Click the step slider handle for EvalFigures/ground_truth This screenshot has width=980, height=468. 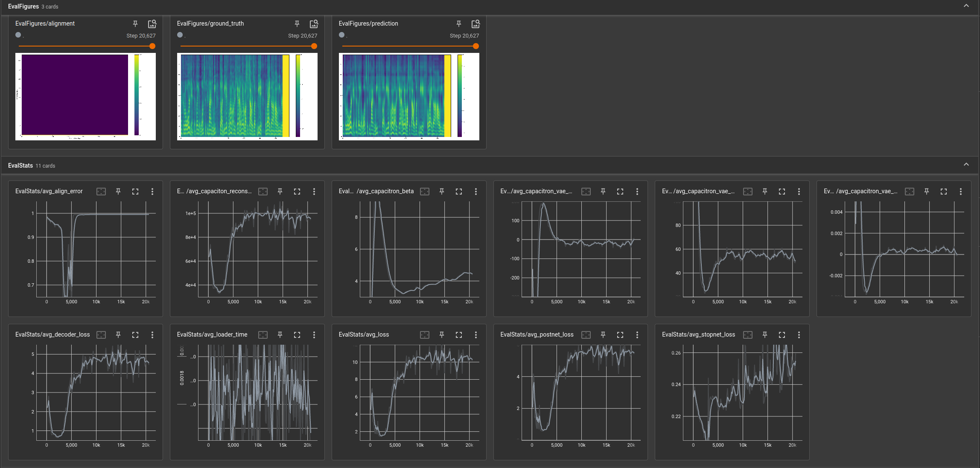tap(314, 46)
